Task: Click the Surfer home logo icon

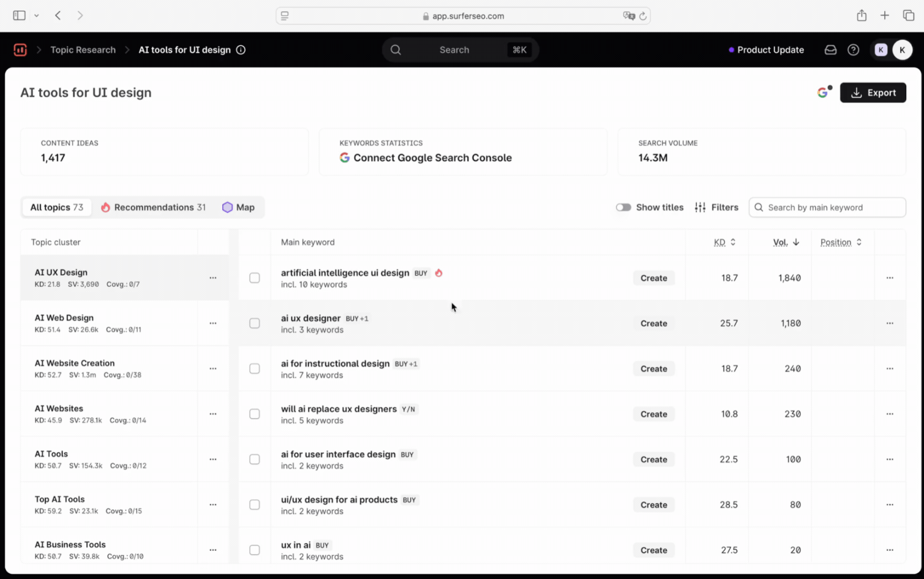Action: [20, 50]
